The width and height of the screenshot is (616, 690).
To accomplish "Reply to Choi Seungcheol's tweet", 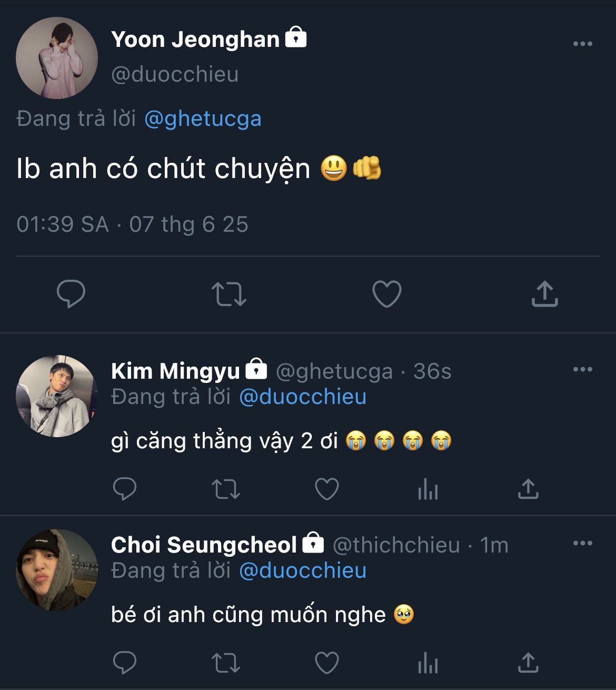I will click(125, 663).
